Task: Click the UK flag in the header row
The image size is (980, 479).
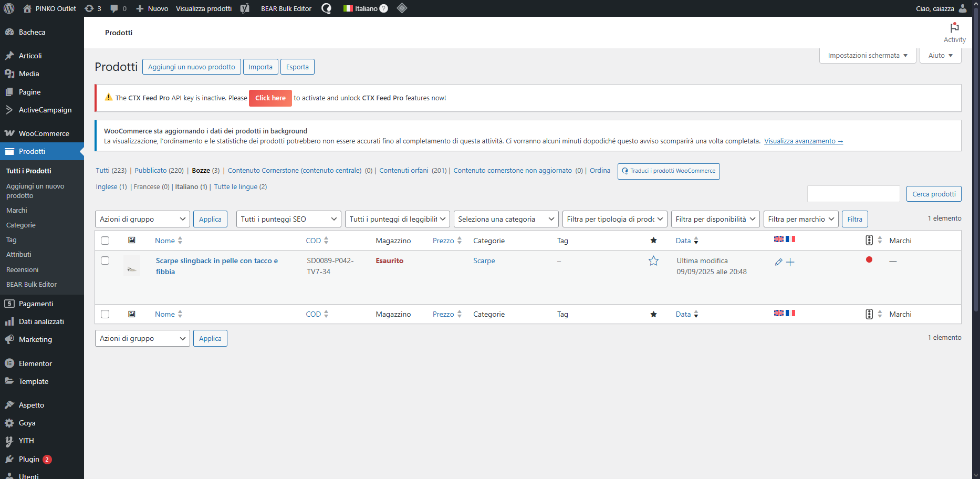Action: point(779,239)
